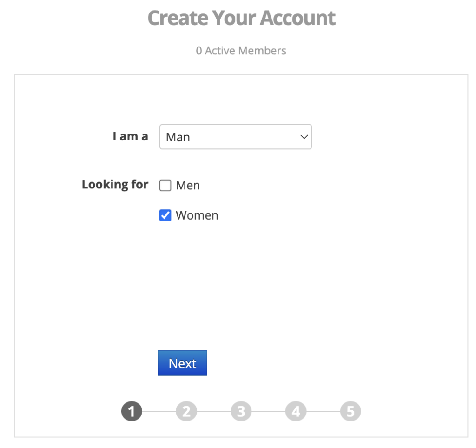
Task: Click the "I am a" field label
Action: pos(130,136)
